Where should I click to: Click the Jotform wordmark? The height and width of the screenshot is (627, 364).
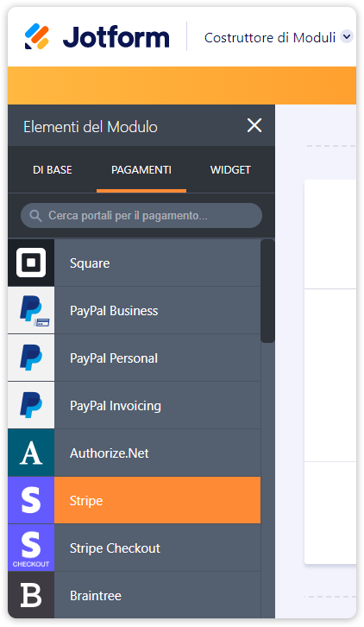116,37
